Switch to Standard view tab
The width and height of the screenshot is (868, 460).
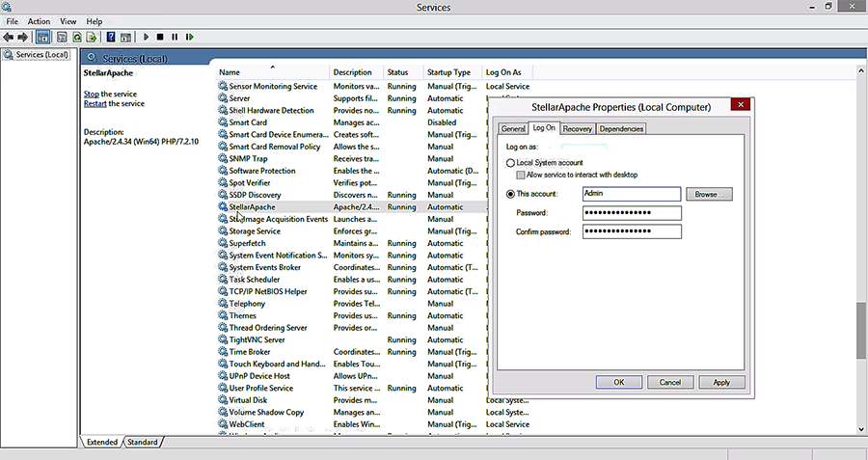pyautogui.click(x=143, y=442)
